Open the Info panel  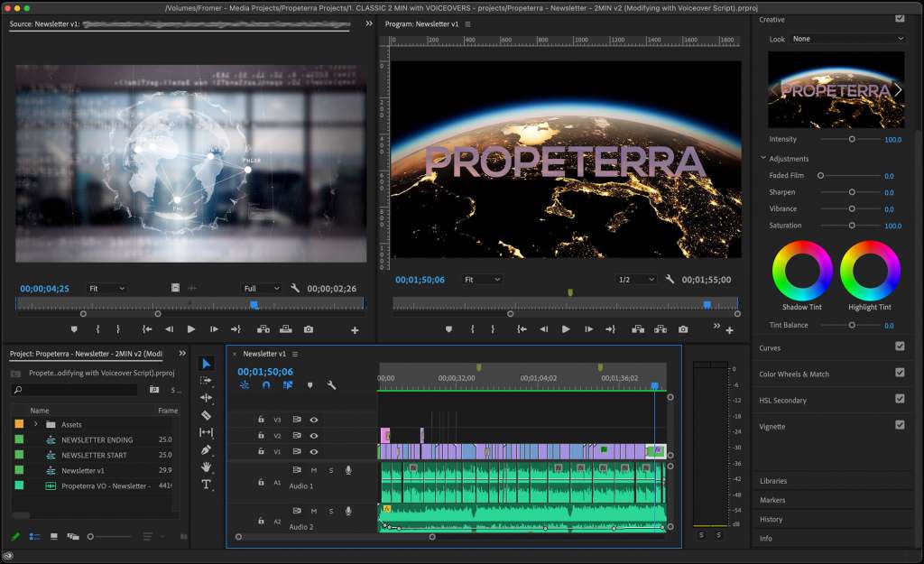point(766,538)
